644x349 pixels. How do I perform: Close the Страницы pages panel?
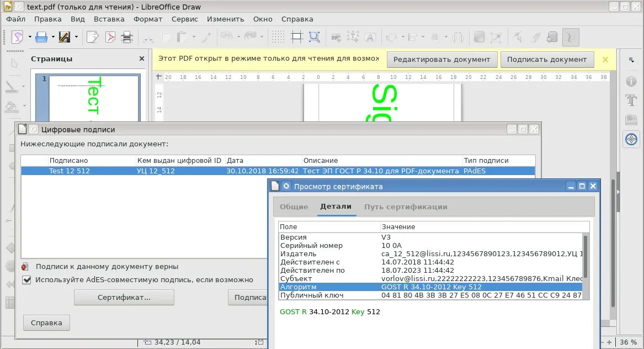pyautogui.click(x=142, y=59)
